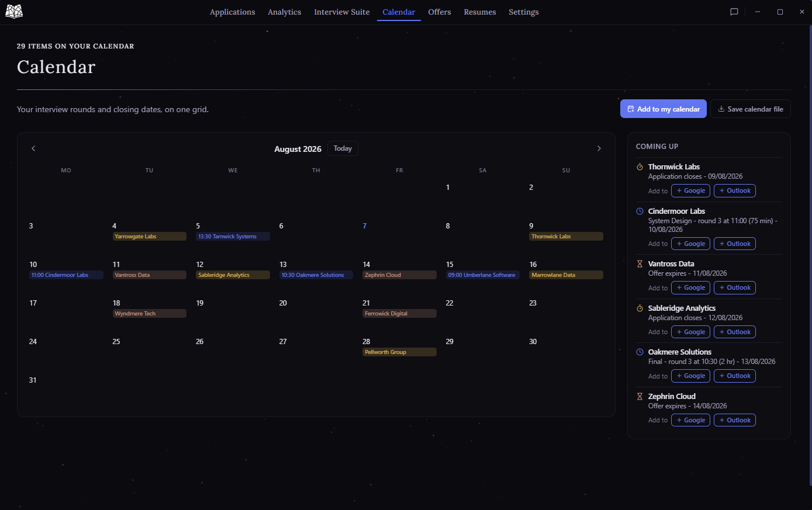Click the Add to my calendar button
812x510 pixels.
[x=664, y=109]
